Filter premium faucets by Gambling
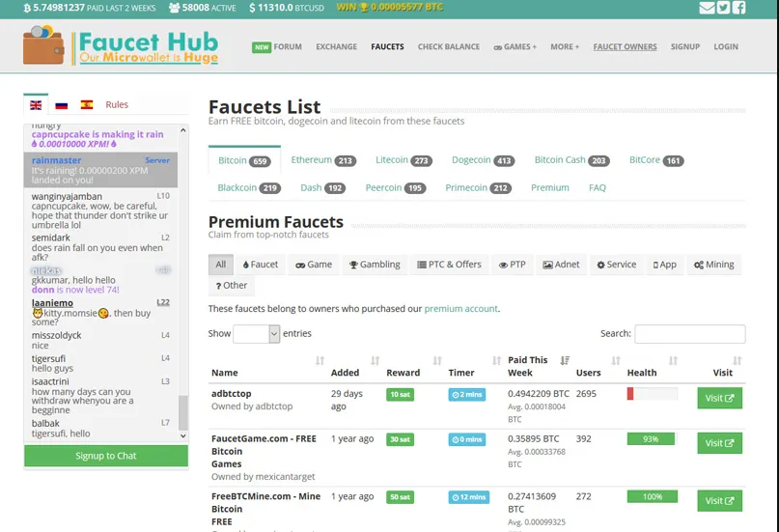Viewport: 779px width, 532px height. 375,265
